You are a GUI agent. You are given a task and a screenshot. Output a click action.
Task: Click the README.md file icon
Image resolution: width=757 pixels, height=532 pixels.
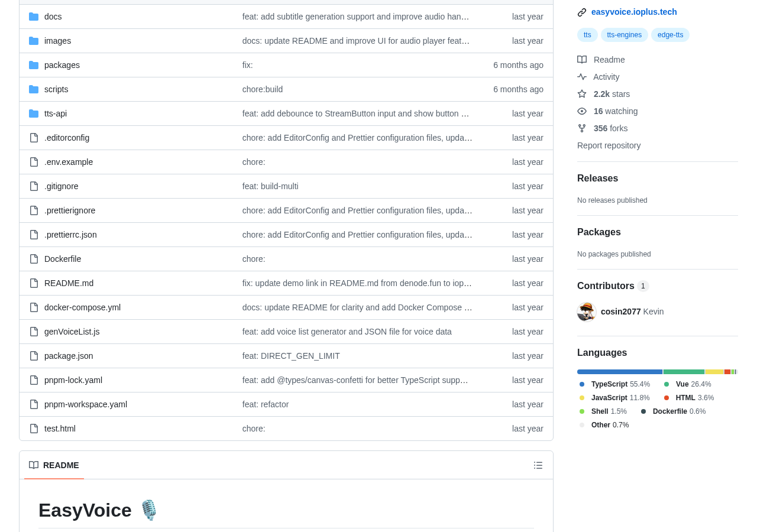pyautogui.click(x=34, y=283)
